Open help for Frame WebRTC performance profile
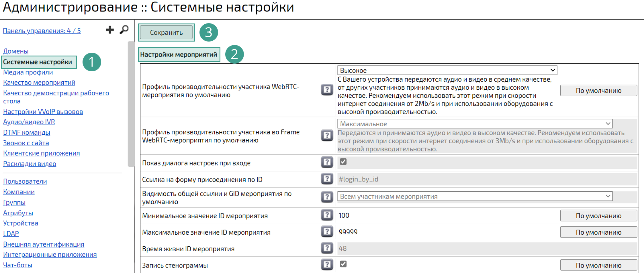 coord(327,135)
